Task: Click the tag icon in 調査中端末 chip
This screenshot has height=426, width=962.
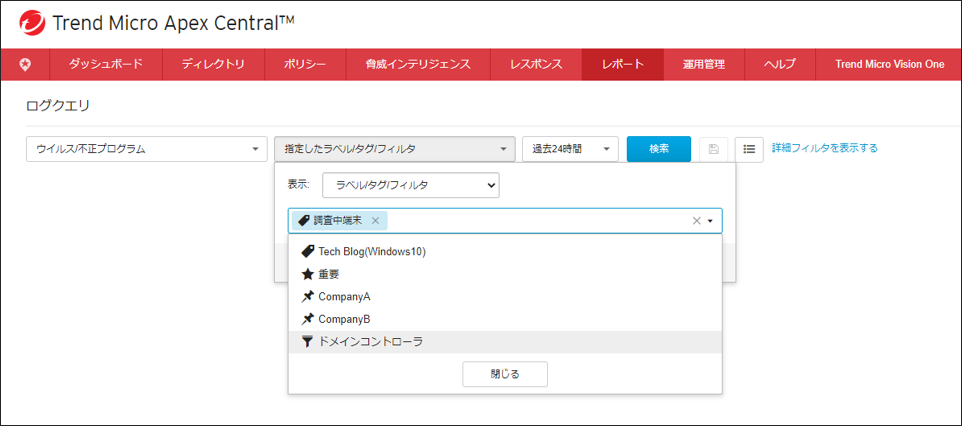Action: (303, 220)
